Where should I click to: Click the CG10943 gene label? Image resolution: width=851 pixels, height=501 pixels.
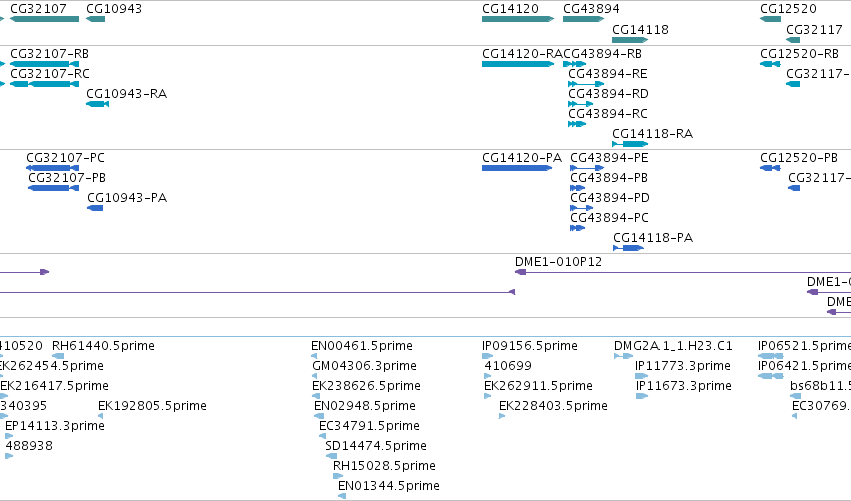click(114, 9)
